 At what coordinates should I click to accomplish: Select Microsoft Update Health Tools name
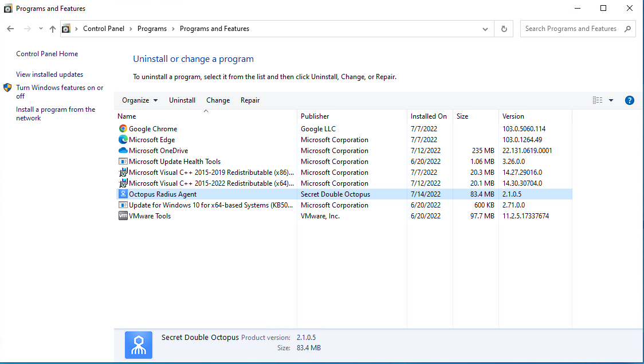pyautogui.click(x=175, y=162)
